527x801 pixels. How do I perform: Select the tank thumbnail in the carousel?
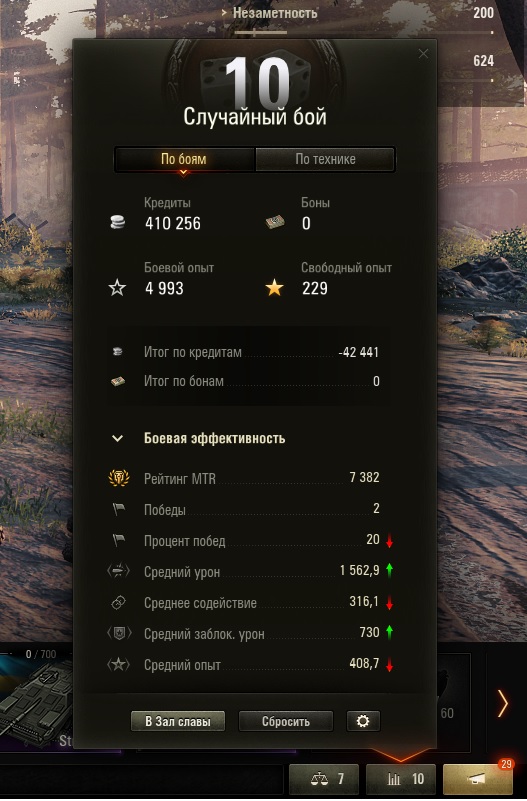point(36,700)
